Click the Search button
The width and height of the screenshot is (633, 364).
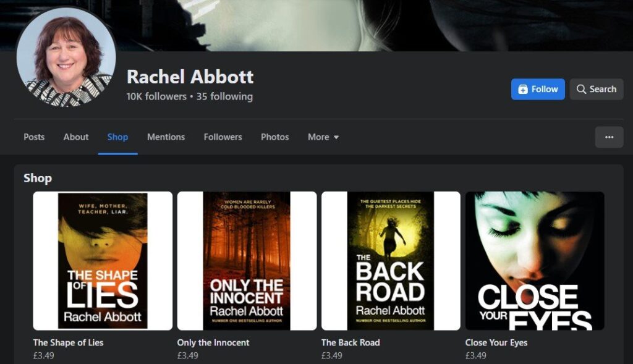point(596,89)
